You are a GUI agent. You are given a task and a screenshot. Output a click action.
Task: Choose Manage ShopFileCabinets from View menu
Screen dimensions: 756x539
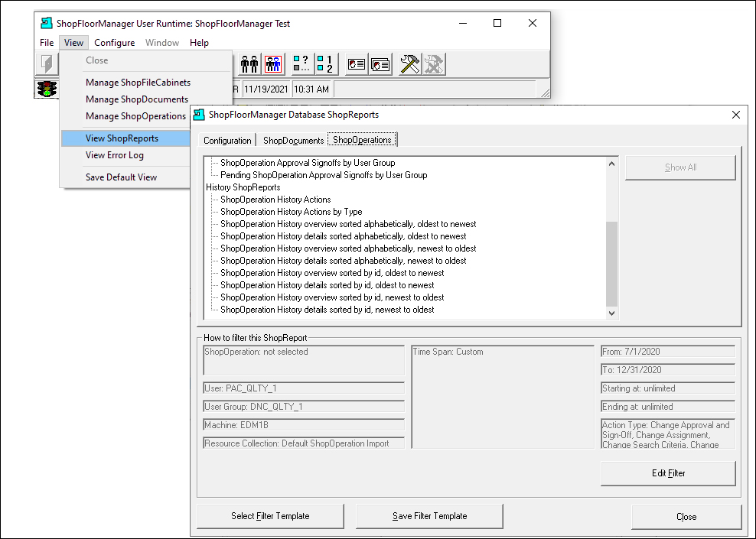tap(138, 83)
